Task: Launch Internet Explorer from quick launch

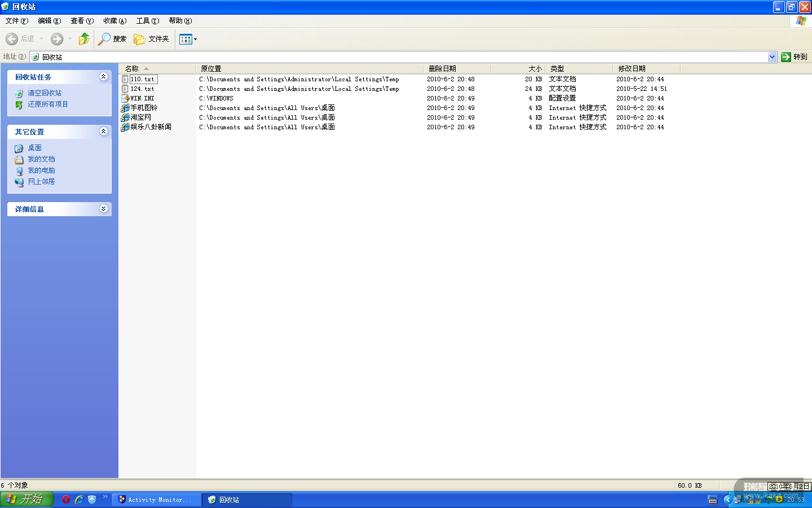Action: click(79, 500)
